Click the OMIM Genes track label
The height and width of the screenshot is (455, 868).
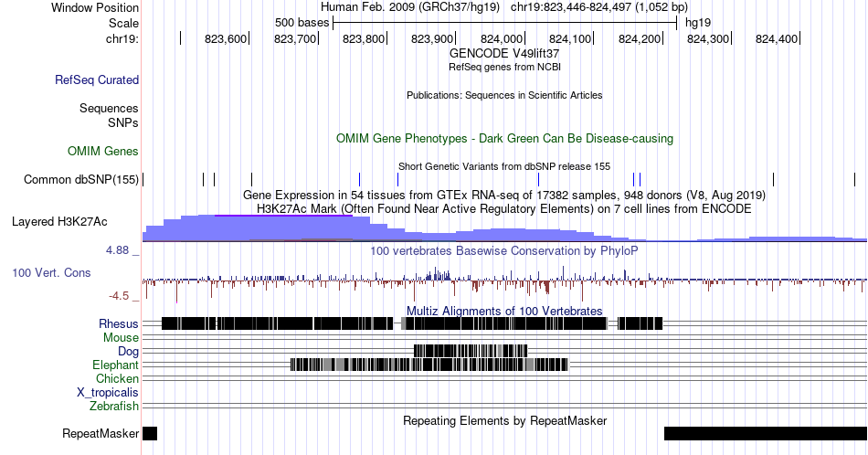(x=103, y=151)
